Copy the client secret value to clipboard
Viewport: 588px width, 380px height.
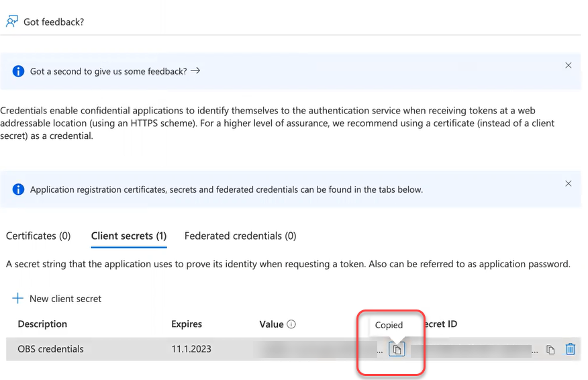point(397,349)
